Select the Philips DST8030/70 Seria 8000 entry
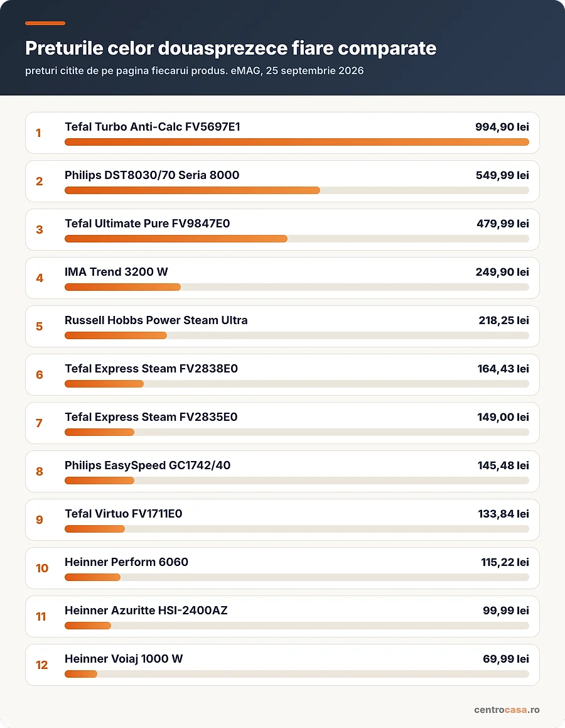565x728 pixels. point(282,181)
